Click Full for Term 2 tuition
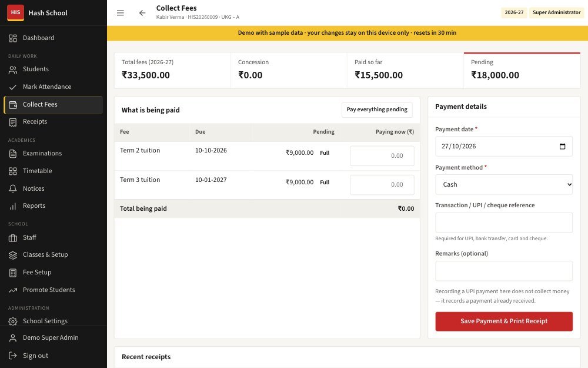This screenshot has height=368, width=588. [x=325, y=153]
